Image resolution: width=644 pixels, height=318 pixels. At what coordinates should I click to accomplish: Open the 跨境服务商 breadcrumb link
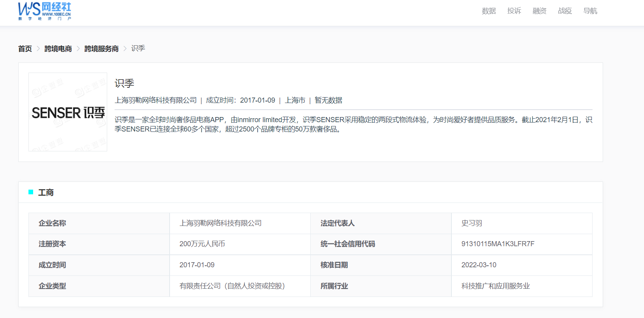[101, 49]
